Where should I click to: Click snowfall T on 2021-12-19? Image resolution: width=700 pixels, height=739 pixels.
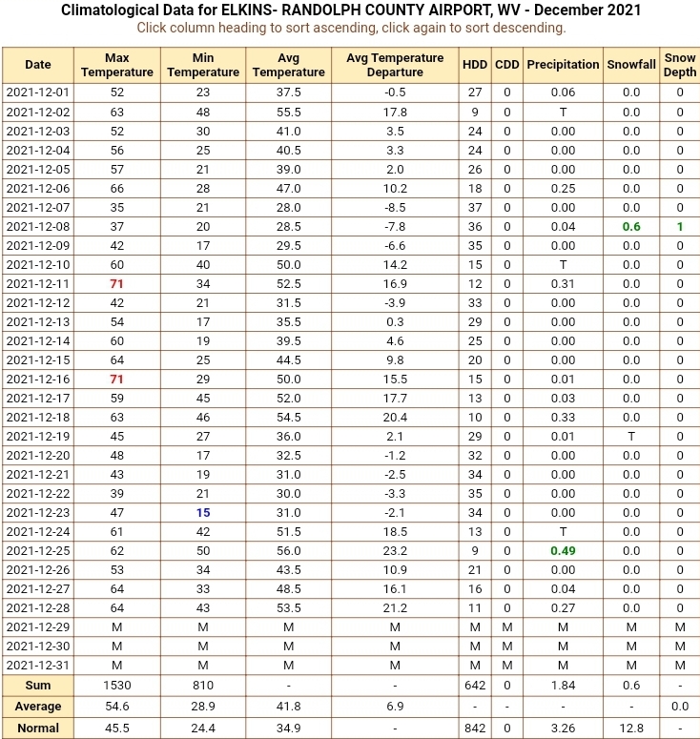tap(631, 437)
